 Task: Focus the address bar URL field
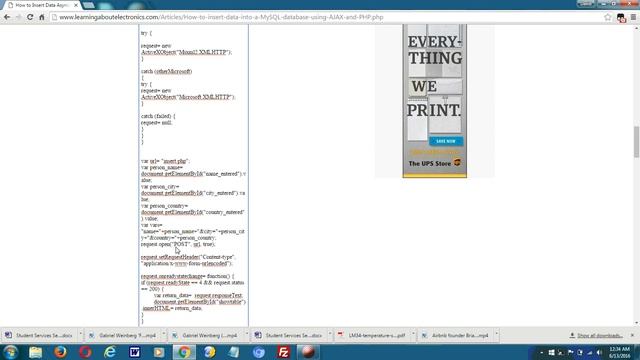click(x=327, y=17)
